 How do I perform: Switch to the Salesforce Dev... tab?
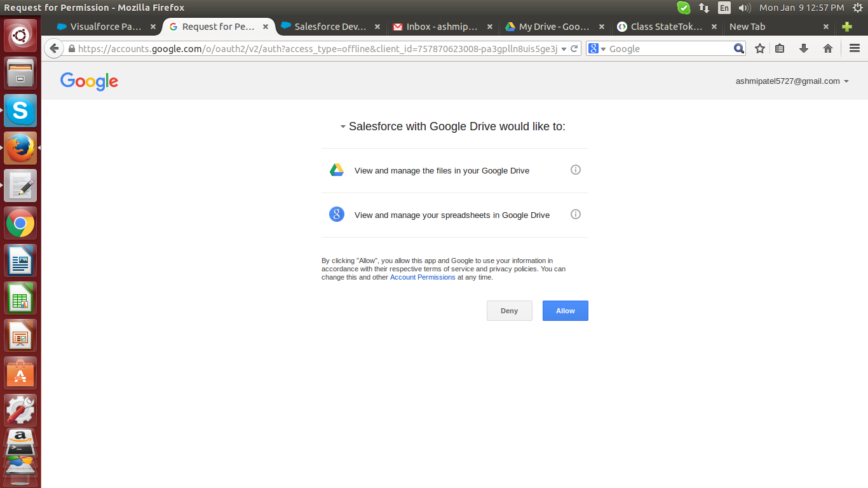[330, 27]
